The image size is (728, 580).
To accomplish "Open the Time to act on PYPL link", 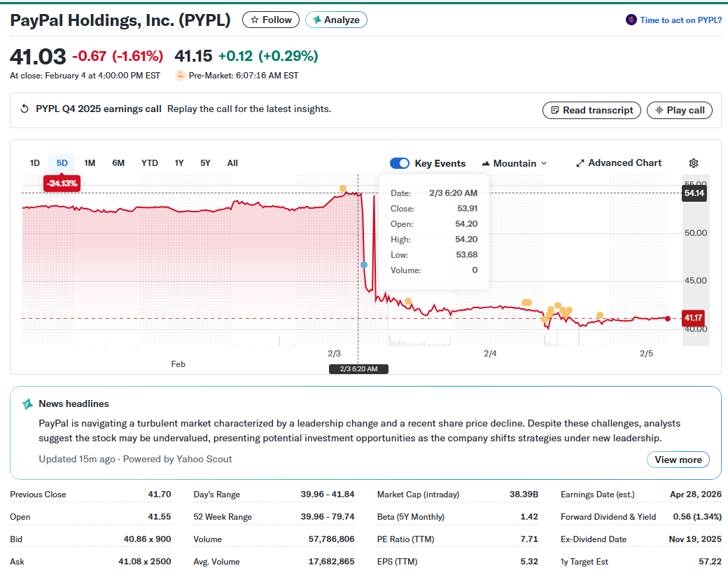I will click(x=680, y=20).
